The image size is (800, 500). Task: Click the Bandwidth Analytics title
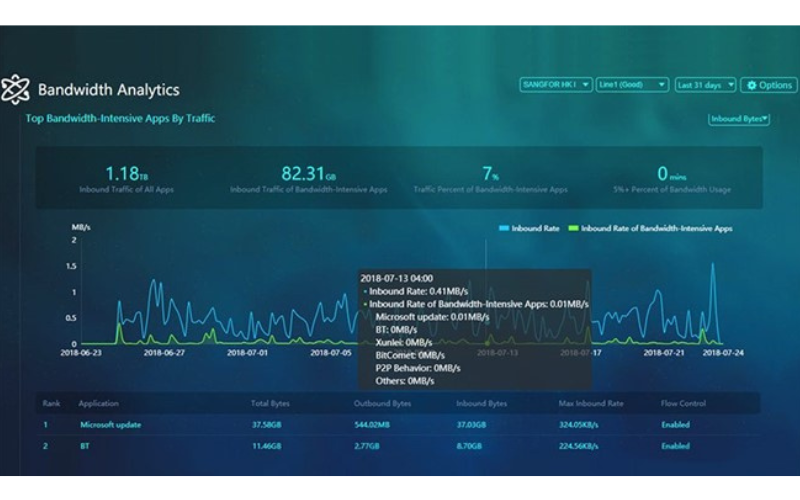(x=109, y=90)
